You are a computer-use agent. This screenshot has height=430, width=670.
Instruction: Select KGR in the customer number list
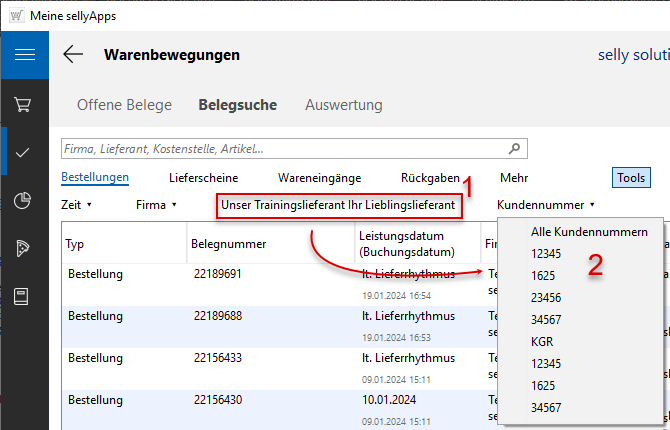(543, 342)
